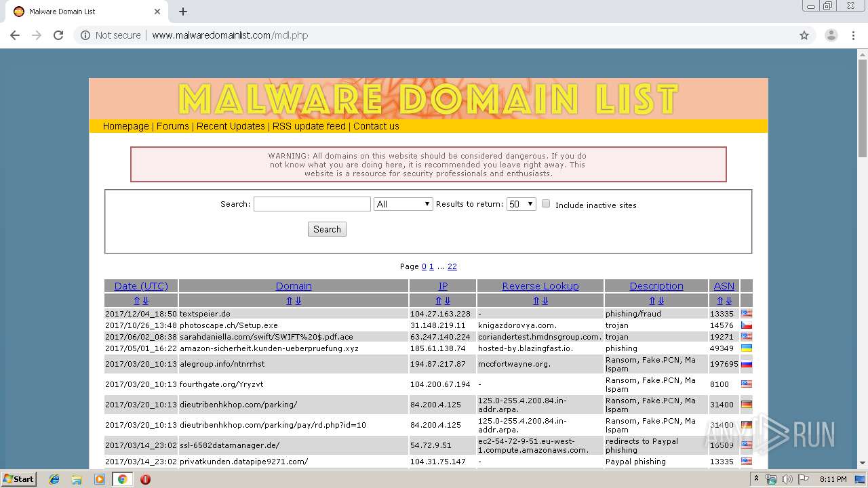868x488 pixels.
Task: Go to results page 1
Action: pos(431,266)
